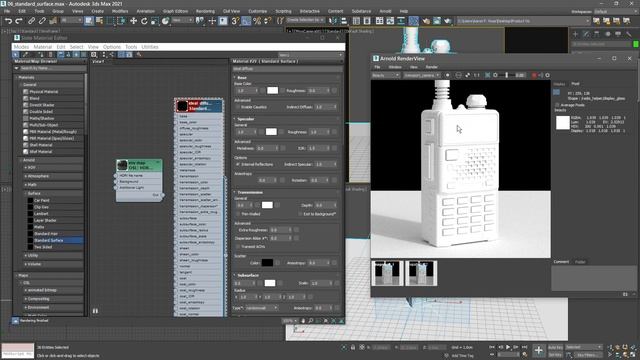The image size is (640, 360).
Task: Toggle the Transmit AOVs checkbox
Action: (238, 246)
